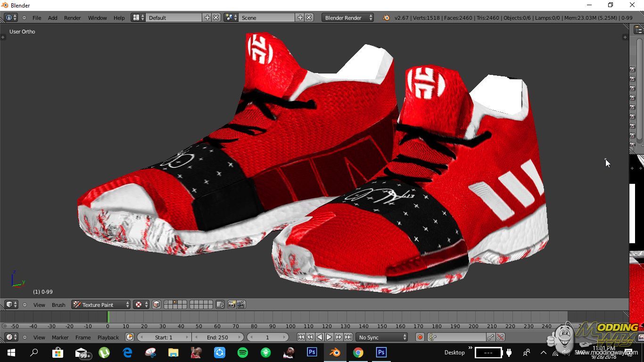Jump to the timeline's first frame
The height and width of the screenshot is (362, 644).
(301, 337)
